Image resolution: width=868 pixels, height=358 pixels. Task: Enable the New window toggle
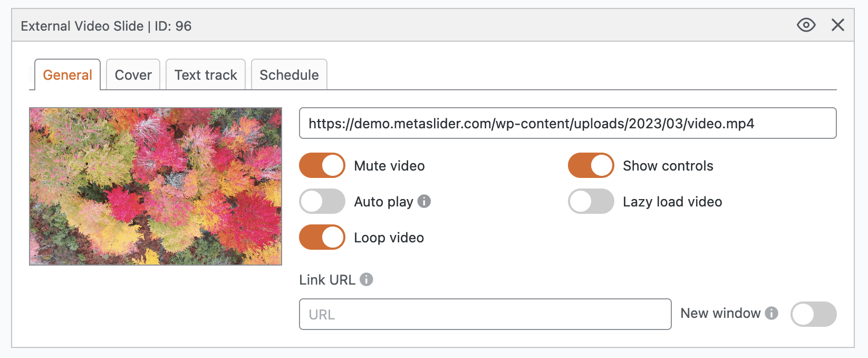[813, 314]
